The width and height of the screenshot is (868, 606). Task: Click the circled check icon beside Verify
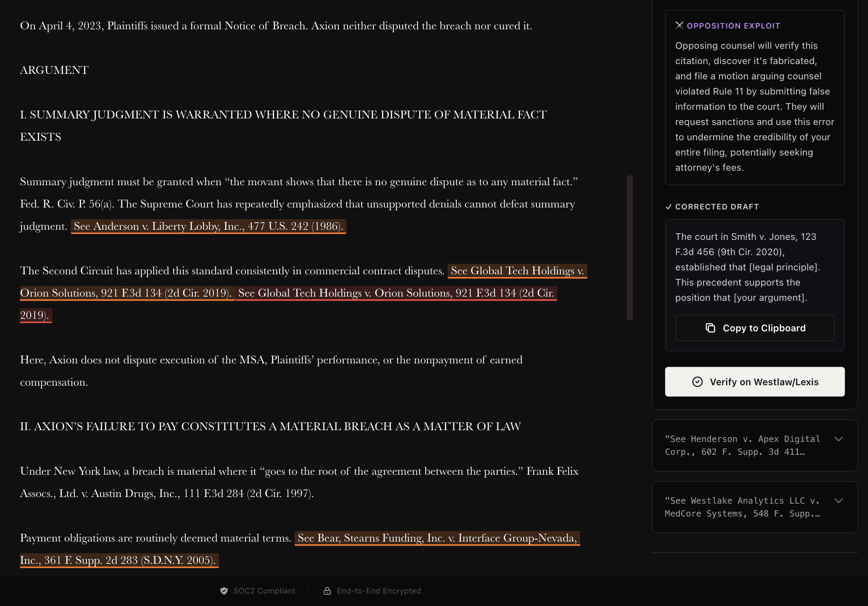click(x=697, y=382)
